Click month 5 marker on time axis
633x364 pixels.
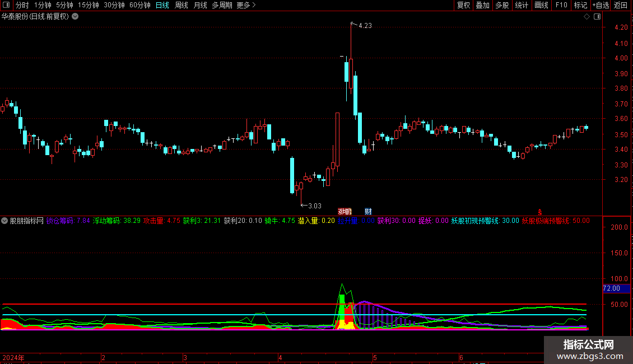(375, 357)
